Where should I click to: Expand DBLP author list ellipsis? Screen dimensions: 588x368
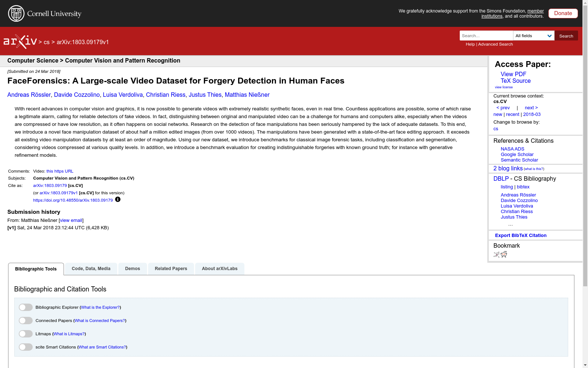pyautogui.click(x=510, y=224)
